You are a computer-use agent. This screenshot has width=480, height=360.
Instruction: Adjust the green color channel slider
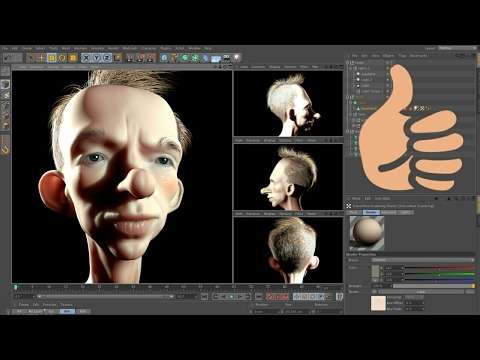439,274
